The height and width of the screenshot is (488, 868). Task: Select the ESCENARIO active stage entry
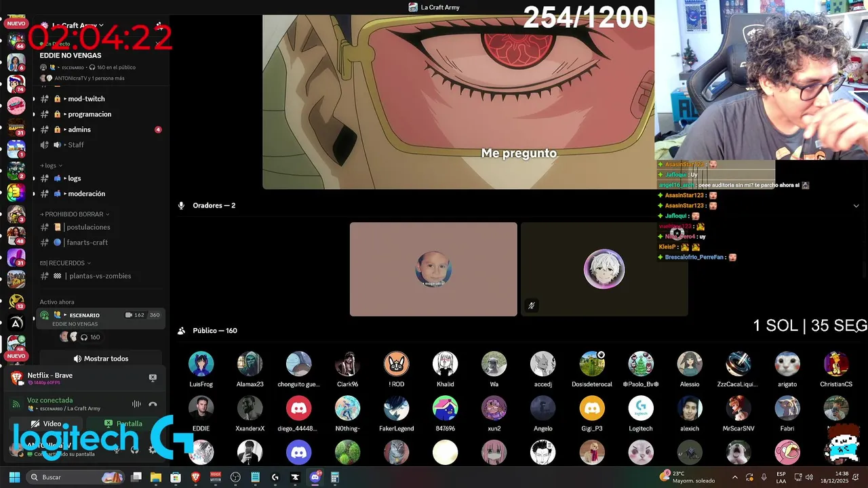tap(100, 319)
